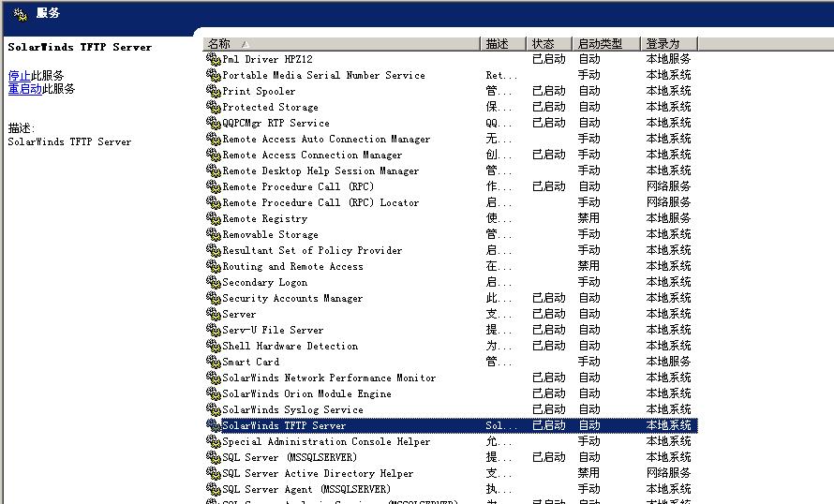
Task: Select the Shell Hardware Detection service
Action: click(x=290, y=347)
